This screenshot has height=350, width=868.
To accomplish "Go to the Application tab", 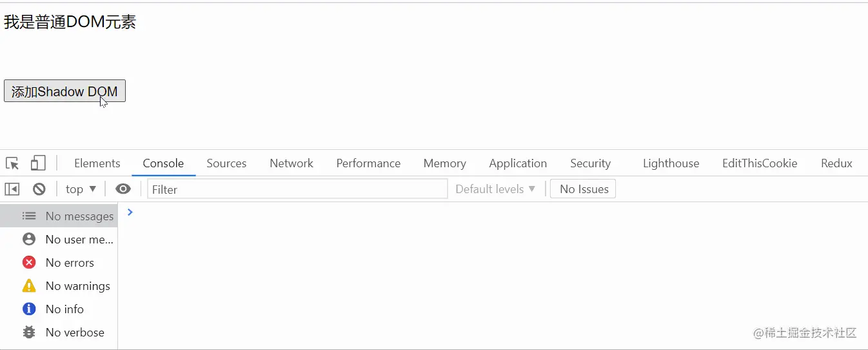I will point(518,163).
